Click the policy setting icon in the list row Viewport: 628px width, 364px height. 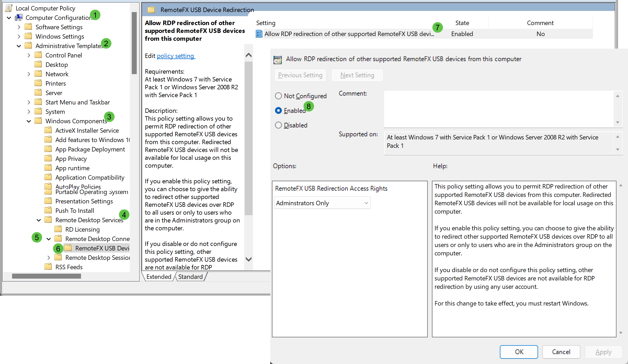(x=259, y=34)
